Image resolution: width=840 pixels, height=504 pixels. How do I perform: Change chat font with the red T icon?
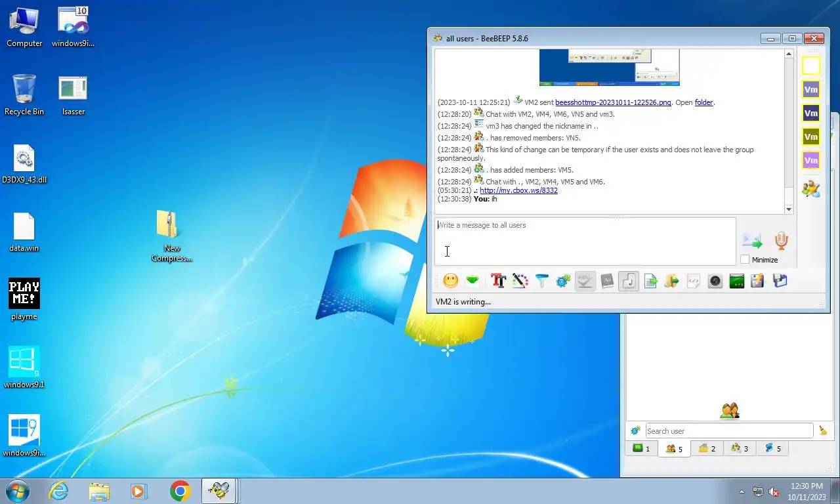click(498, 281)
